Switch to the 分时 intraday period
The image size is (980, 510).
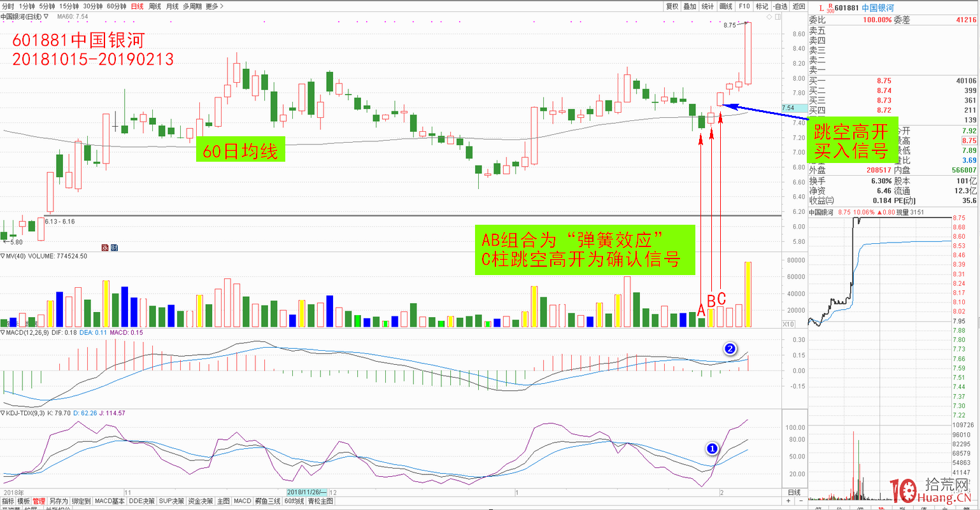coord(8,6)
